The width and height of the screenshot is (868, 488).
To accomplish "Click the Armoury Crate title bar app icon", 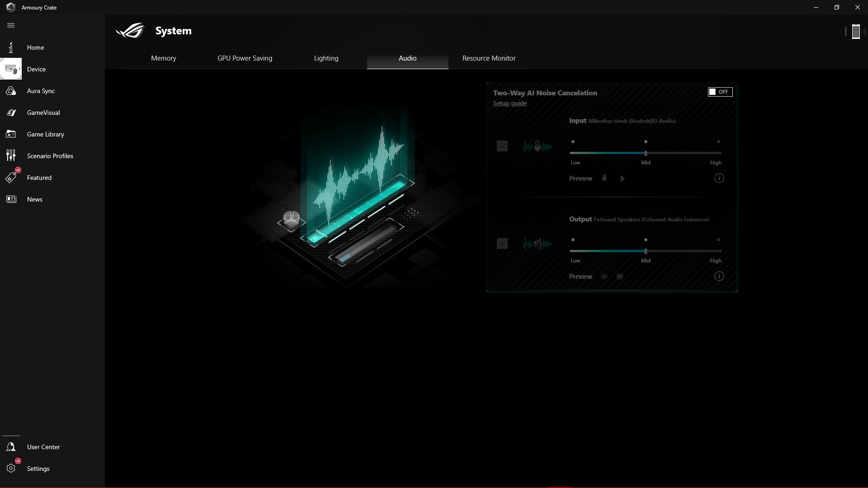I will coord(11,7).
